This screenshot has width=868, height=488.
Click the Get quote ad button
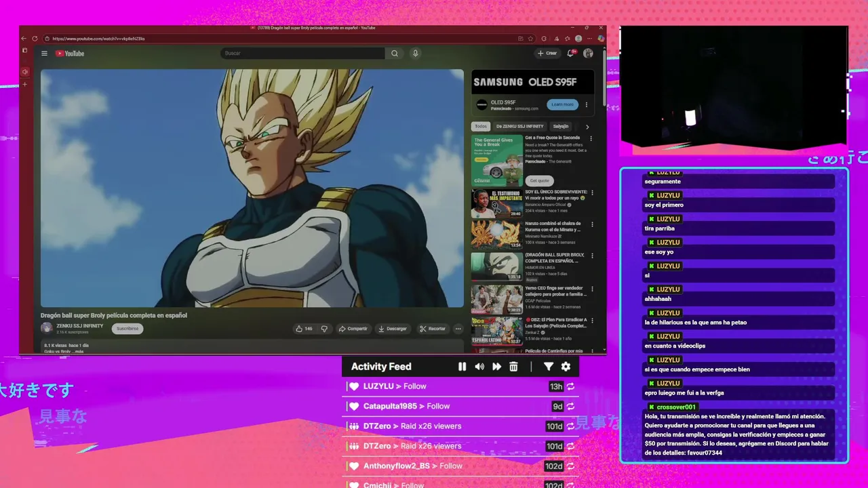pos(540,181)
